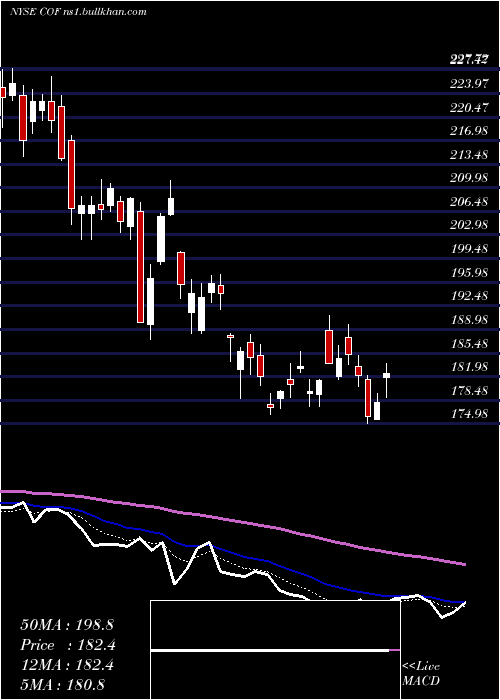The width and height of the screenshot is (500, 700).
Task: Select the 220.47 price axis label
Action: pos(469,107)
